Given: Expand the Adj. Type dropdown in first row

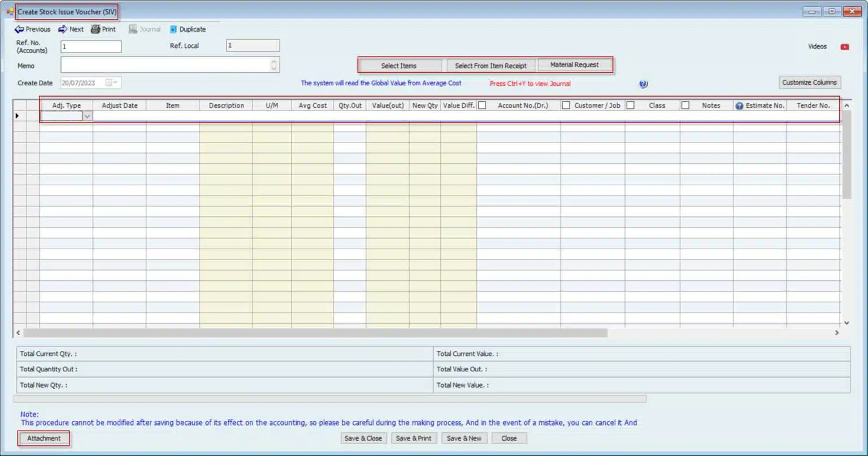Looking at the screenshot, I should tap(87, 116).
